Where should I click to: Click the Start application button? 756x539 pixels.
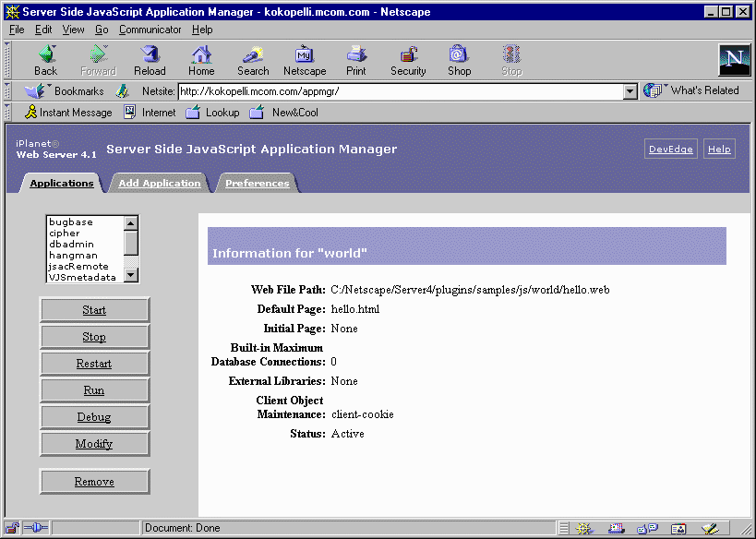pos(94,310)
